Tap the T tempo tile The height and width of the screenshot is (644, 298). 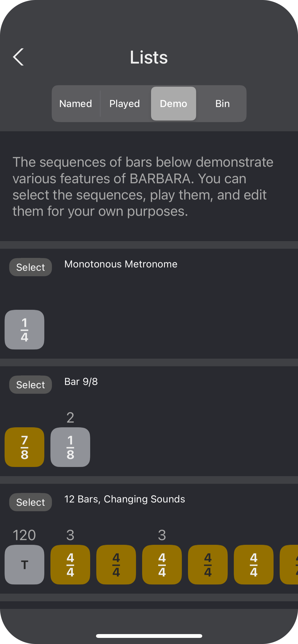pos(24,565)
